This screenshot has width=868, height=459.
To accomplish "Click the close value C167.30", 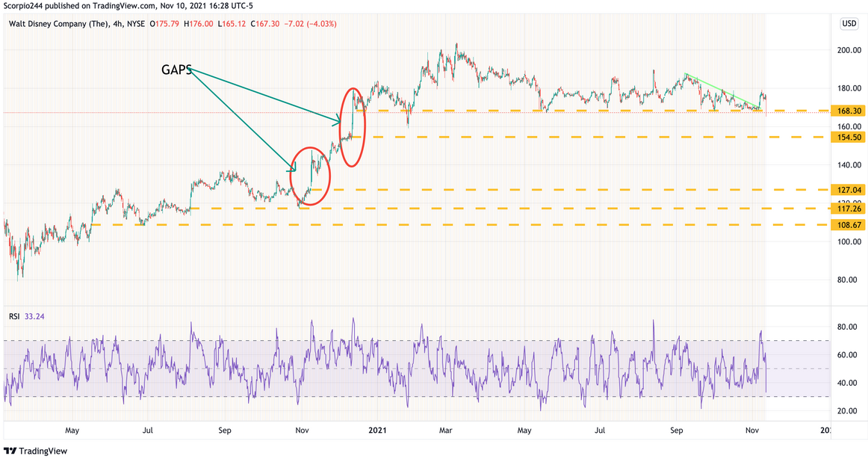I will point(264,24).
